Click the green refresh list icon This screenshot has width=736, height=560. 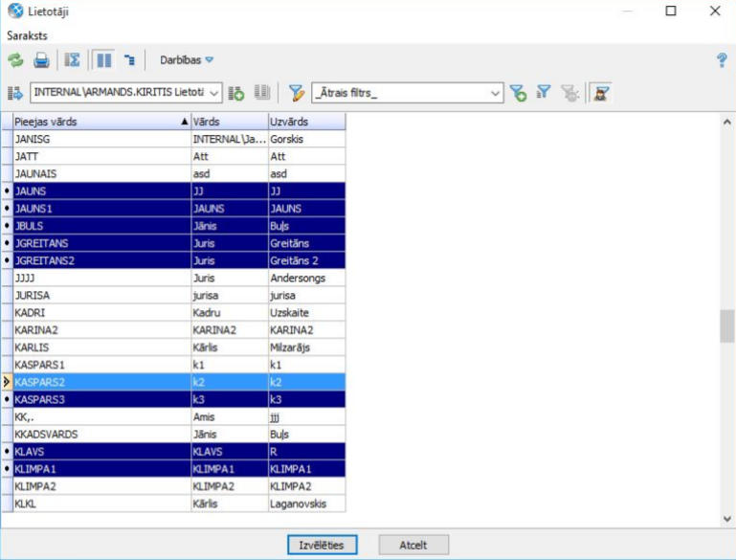click(x=15, y=60)
